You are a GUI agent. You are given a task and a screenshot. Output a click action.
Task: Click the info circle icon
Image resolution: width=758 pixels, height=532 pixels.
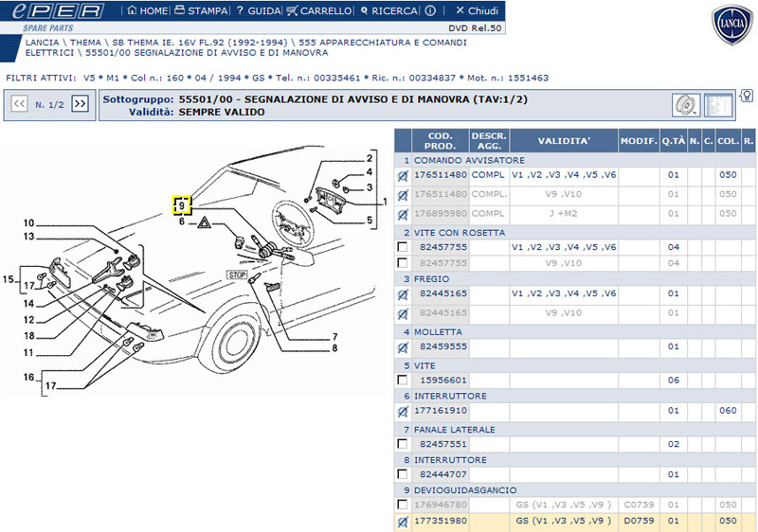[430, 10]
